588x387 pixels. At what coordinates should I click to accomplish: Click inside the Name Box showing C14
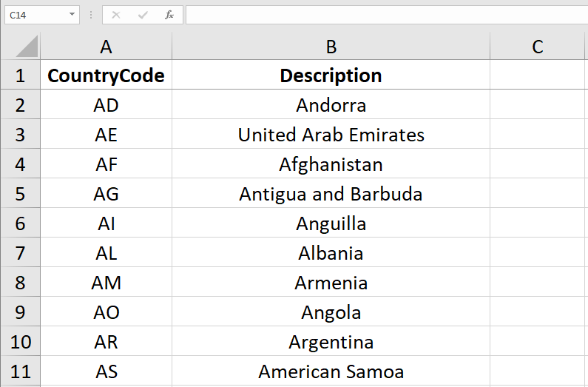[x=34, y=15]
